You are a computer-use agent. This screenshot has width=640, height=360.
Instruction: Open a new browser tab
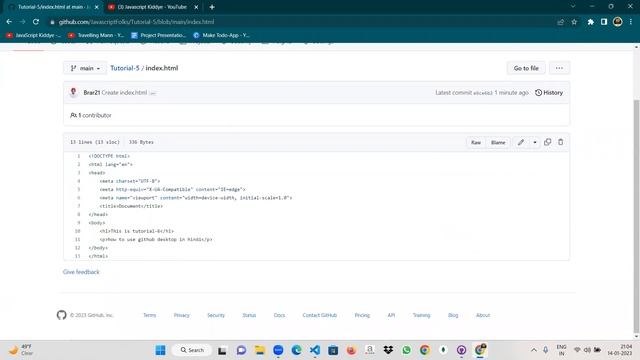click(211, 7)
